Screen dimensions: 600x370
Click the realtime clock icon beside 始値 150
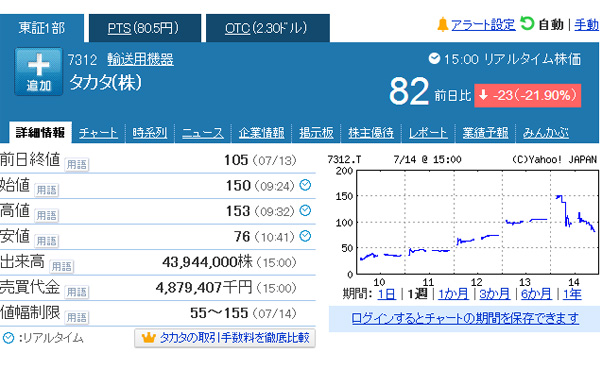[x=305, y=185]
